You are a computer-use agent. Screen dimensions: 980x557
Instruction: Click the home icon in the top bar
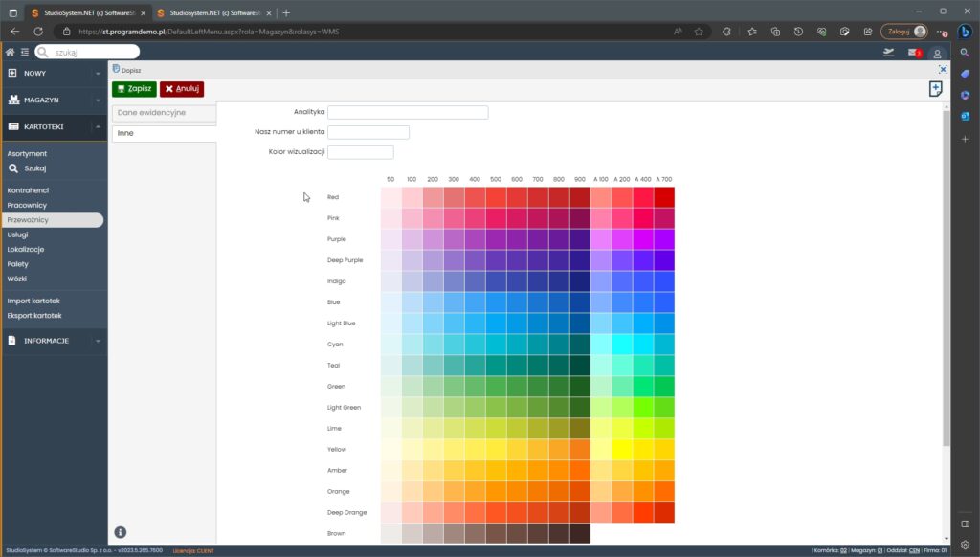(10, 52)
